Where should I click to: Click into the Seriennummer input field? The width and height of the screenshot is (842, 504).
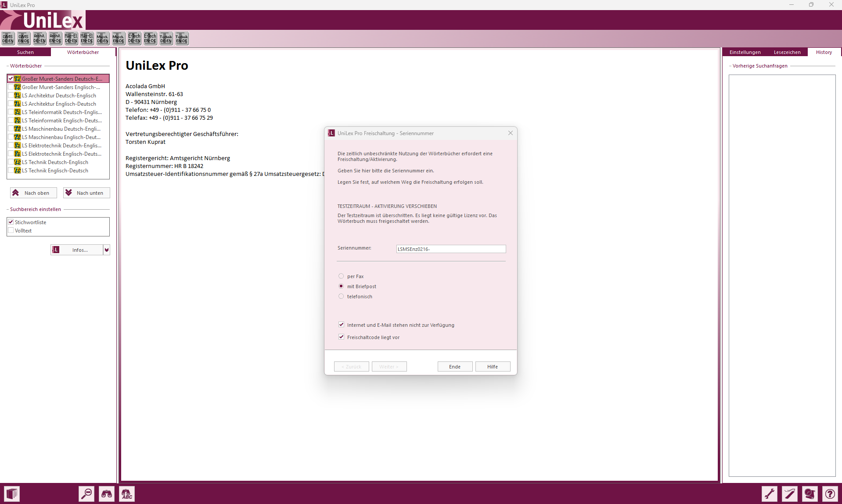click(x=451, y=249)
